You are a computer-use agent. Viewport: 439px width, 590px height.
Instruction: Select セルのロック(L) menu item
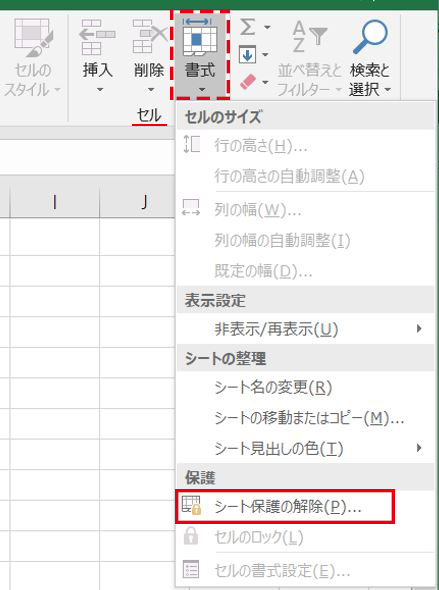point(305,537)
